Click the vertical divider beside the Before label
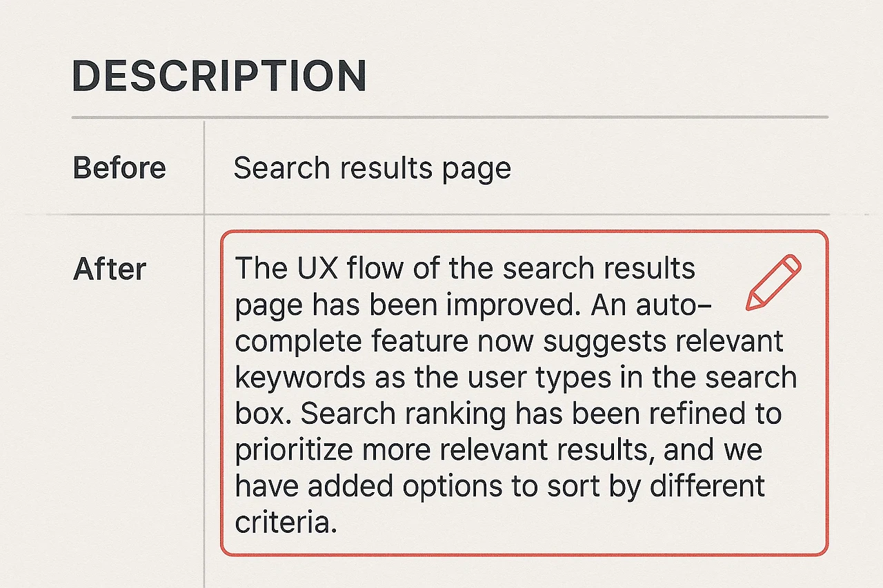Screen dimensions: 883x588 point(204,168)
